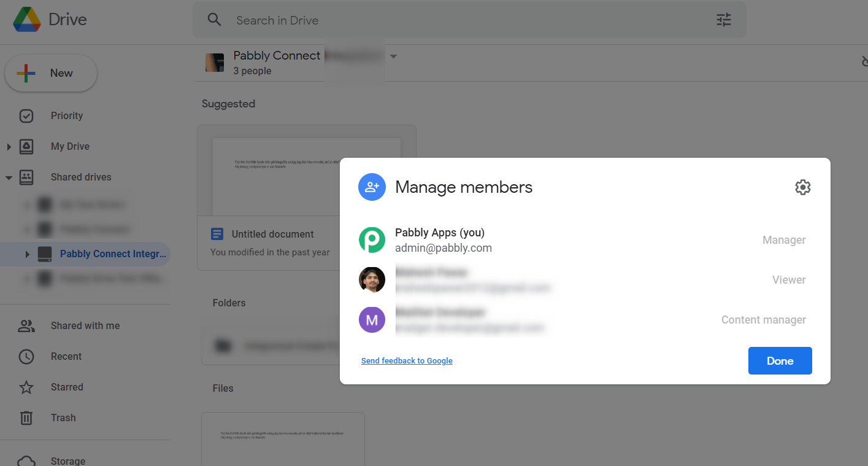
Task: Click the Pabbly Apps (you) name
Action: [x=440, y=233]
